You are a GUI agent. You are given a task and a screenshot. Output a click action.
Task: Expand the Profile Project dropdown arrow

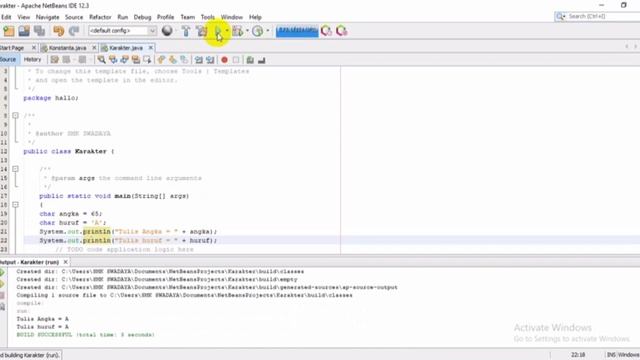coord(268,31)
